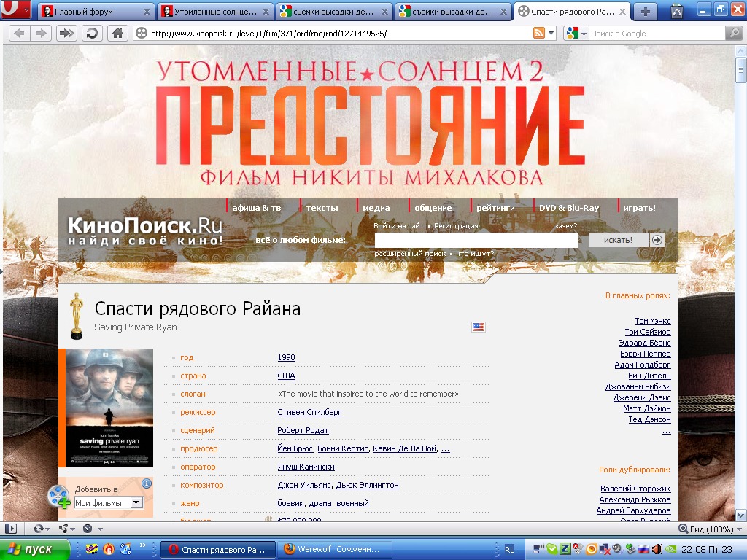Click the arrow icon next to искать!
The width and height of the screenshot is (747, 560).
click(x=657, y=240)
